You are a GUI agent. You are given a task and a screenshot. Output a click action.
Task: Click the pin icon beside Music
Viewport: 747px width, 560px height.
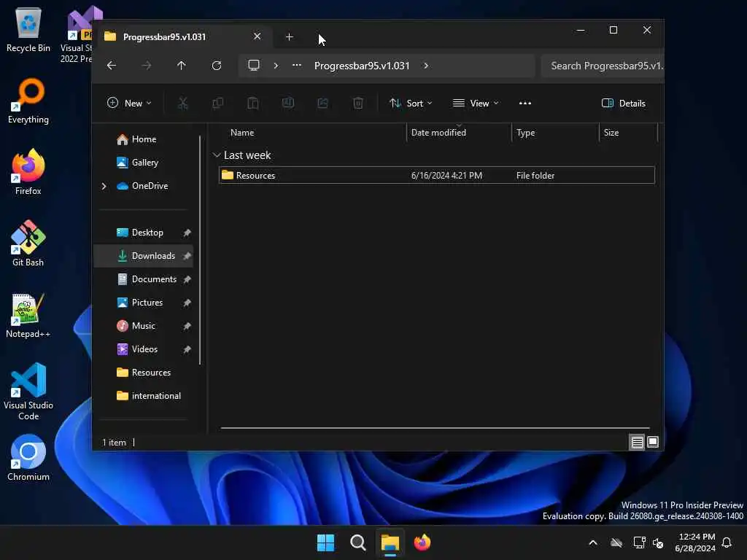point(187,326)
